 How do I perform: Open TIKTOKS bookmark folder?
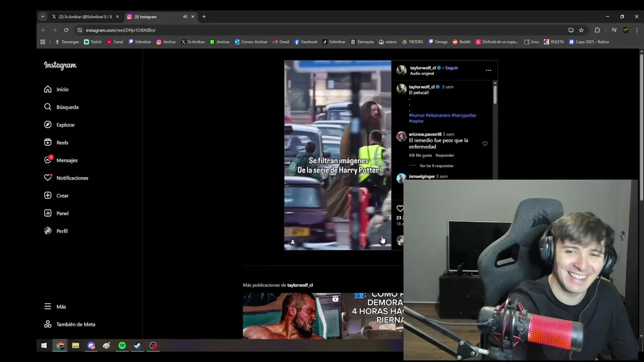(x=413, y=42)
